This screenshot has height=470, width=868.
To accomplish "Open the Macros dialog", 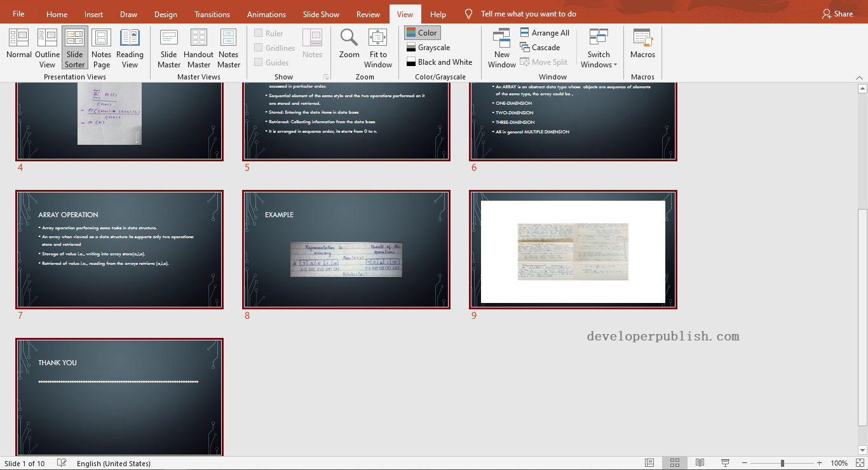I will click(642, 44).
